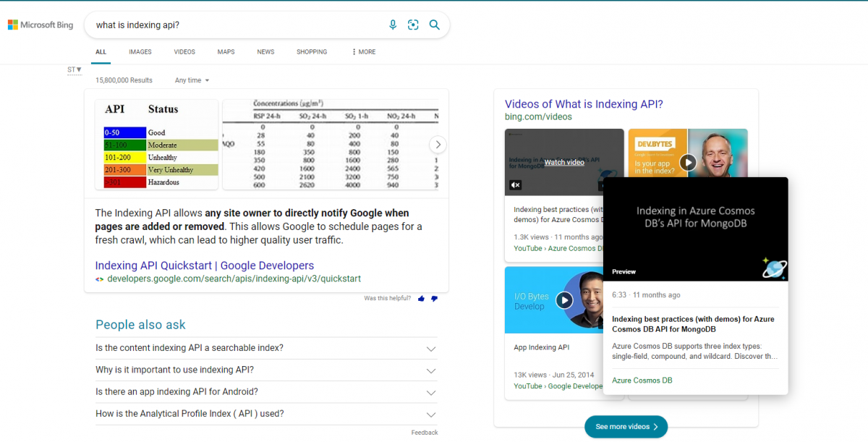Unmute the video preview via speaker icon
868x442 pixels.
pyautogui.click(x=515, y=185)
